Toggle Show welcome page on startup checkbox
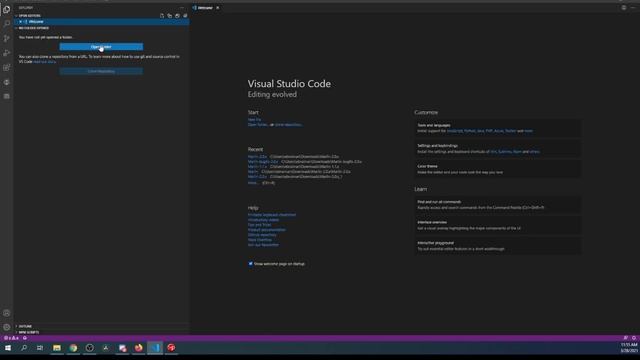This screenshot has height=360, width=640. click(x=251, y=264)
